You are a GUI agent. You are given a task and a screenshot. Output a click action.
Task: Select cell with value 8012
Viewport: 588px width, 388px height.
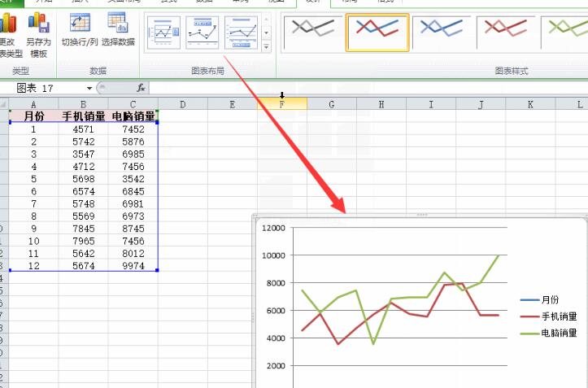133,253
